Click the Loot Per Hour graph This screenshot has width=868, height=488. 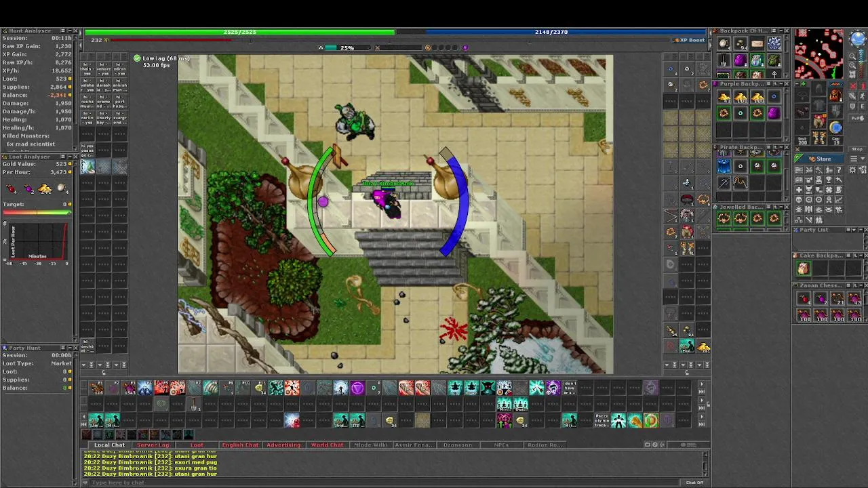click(39, 242)
